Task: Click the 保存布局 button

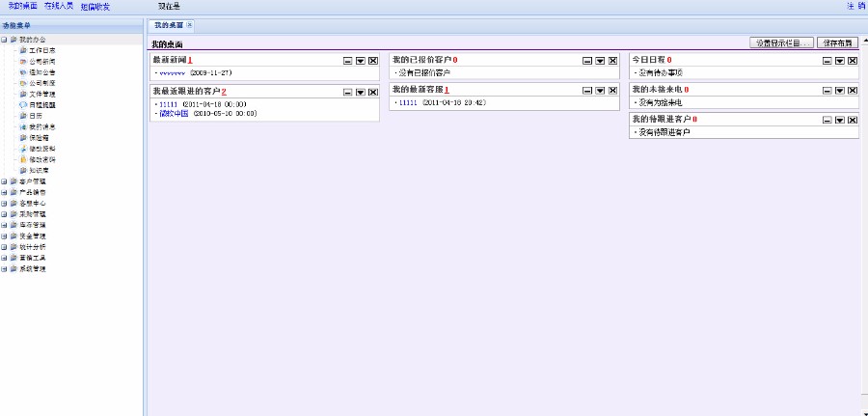Action: coord(837,42)
